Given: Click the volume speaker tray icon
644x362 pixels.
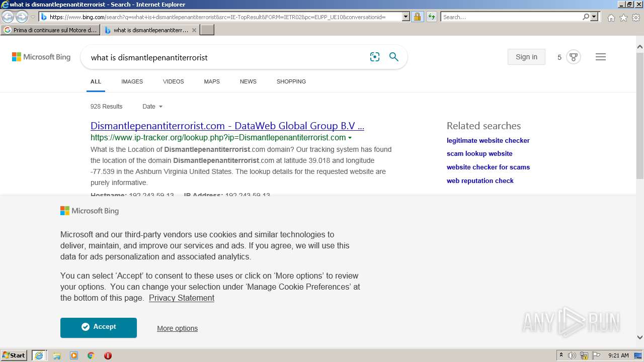Looking at the screenshot, I should click(x=572, y=355).
